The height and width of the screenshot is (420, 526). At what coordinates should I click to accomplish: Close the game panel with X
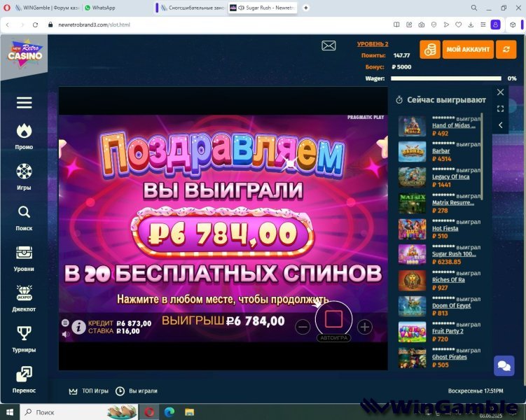[x=500, y=92]
